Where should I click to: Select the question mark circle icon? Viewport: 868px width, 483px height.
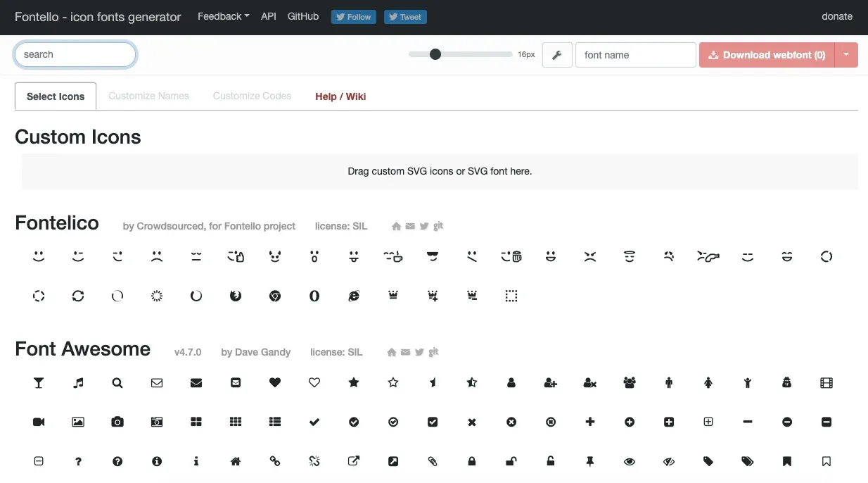(117, 462)
